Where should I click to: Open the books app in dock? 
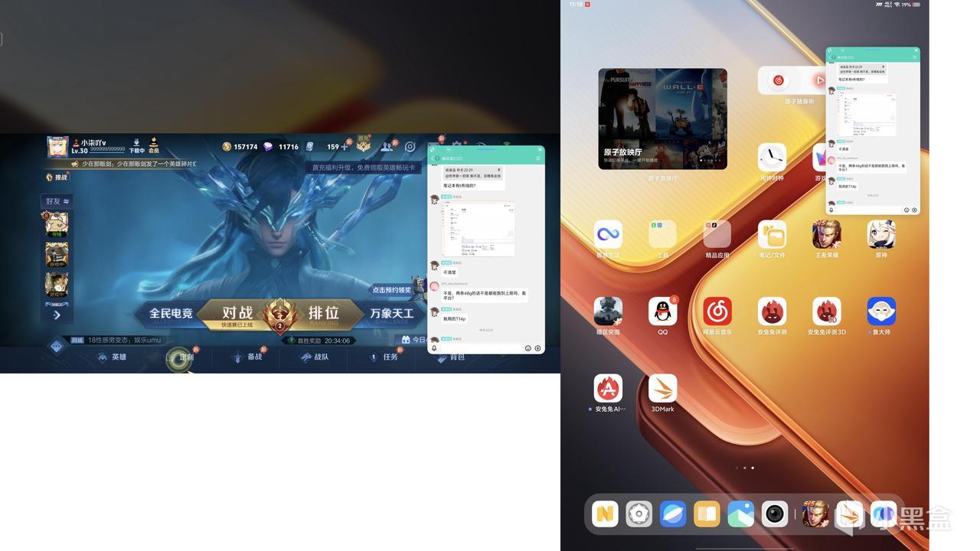click(x=707, y=514)
